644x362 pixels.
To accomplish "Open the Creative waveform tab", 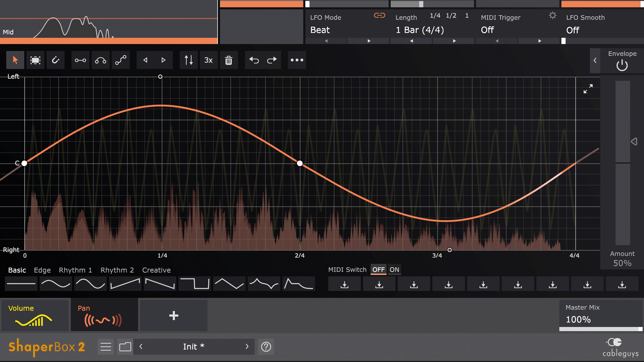I will (x=156, y=270).
